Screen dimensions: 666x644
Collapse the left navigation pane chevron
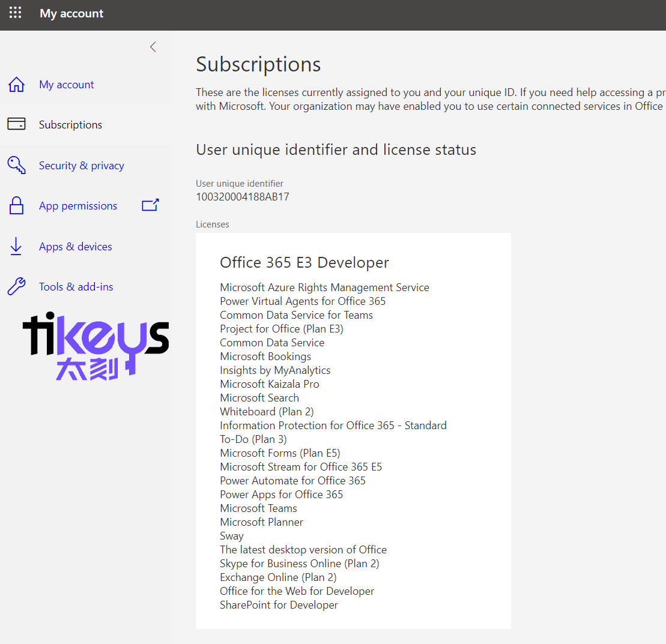(x=153, y=47)
